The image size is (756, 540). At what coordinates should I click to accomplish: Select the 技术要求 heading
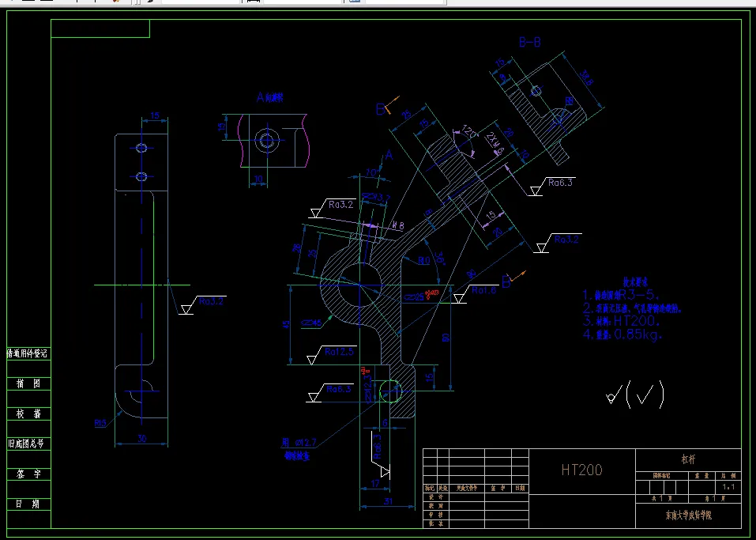tap(635, 282)
